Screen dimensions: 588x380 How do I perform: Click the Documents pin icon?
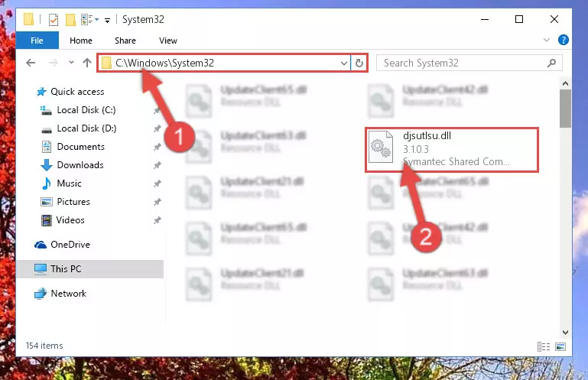pos(157,147)
